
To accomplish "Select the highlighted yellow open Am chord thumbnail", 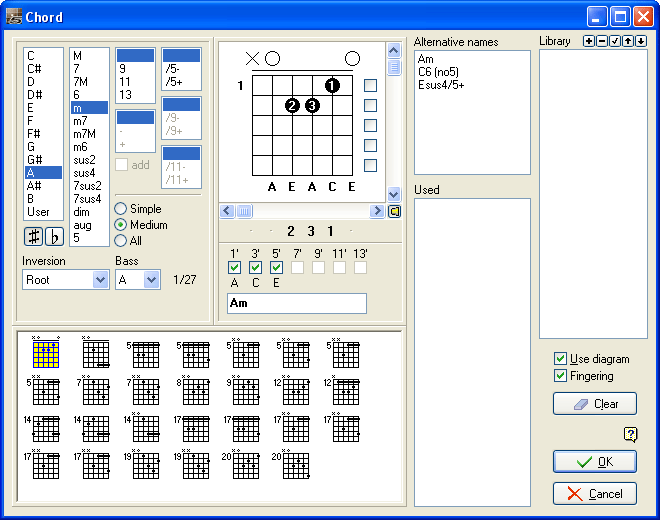I will [46, 354].
